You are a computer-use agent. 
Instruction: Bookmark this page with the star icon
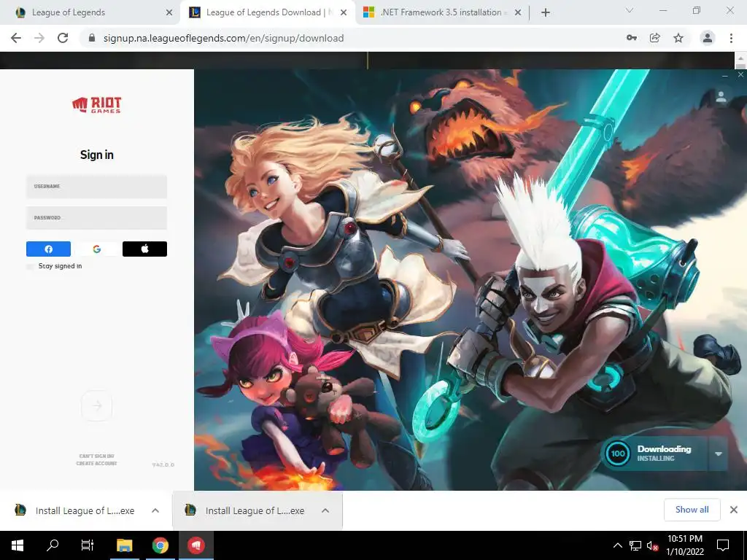pyautogui.click(x=678, y=38)
